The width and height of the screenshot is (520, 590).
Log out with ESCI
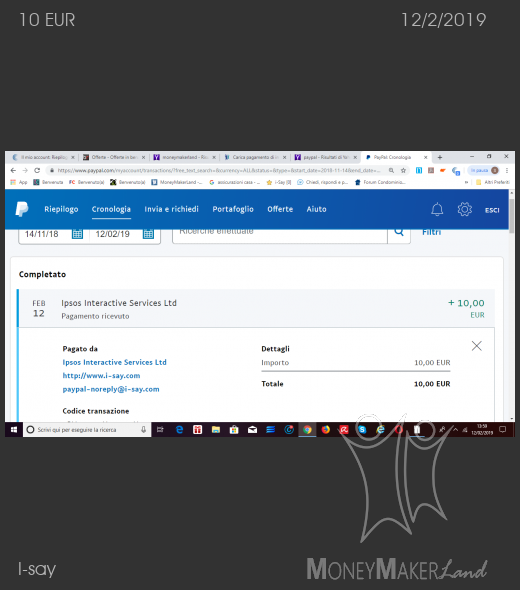(492, 210)
